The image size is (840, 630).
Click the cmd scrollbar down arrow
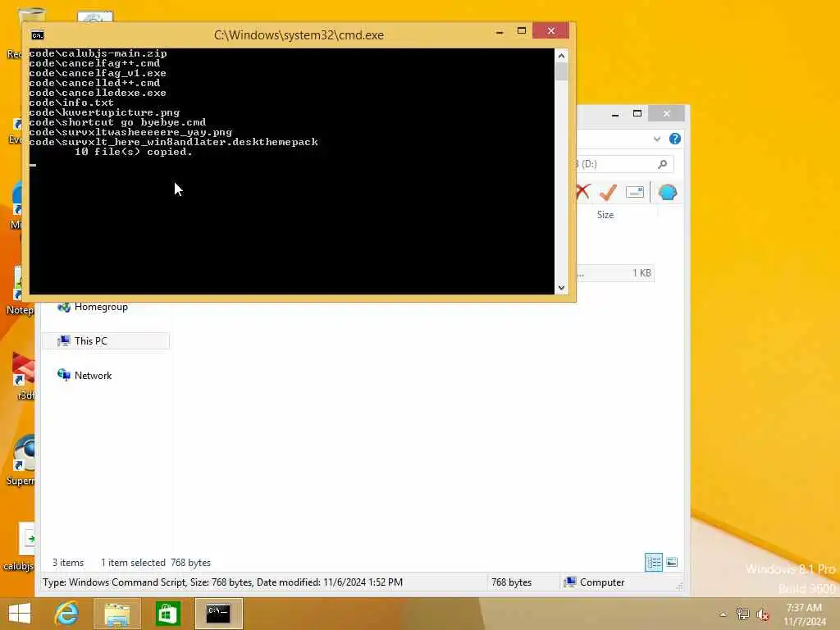[x=561, y=288]
